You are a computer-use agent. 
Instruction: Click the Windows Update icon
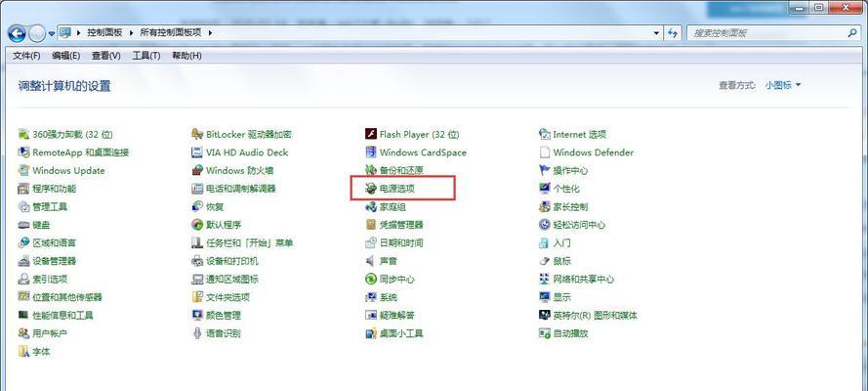click(23, 171)
